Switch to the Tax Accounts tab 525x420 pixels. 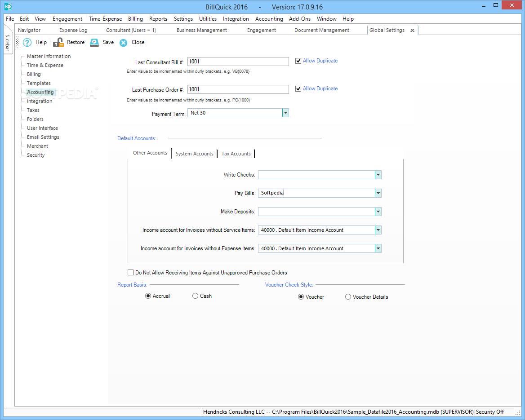236,154
